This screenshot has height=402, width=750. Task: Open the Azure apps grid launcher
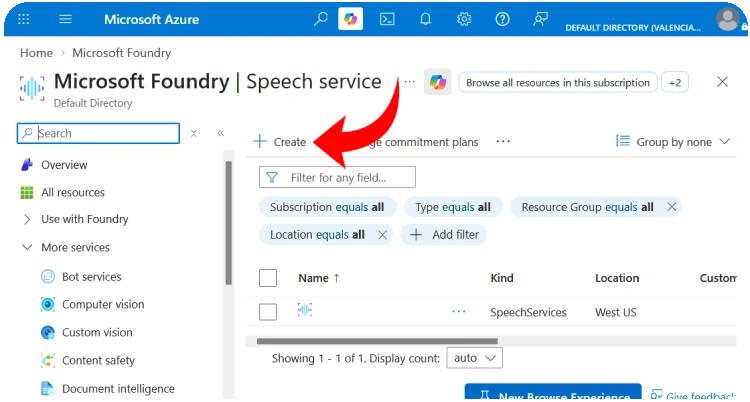[x=23, y=19]
